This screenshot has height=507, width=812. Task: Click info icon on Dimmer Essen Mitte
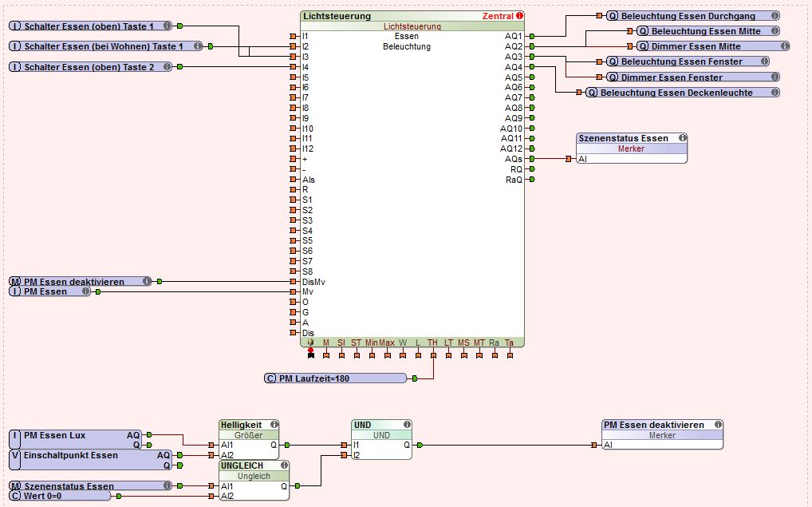[785, 46]
